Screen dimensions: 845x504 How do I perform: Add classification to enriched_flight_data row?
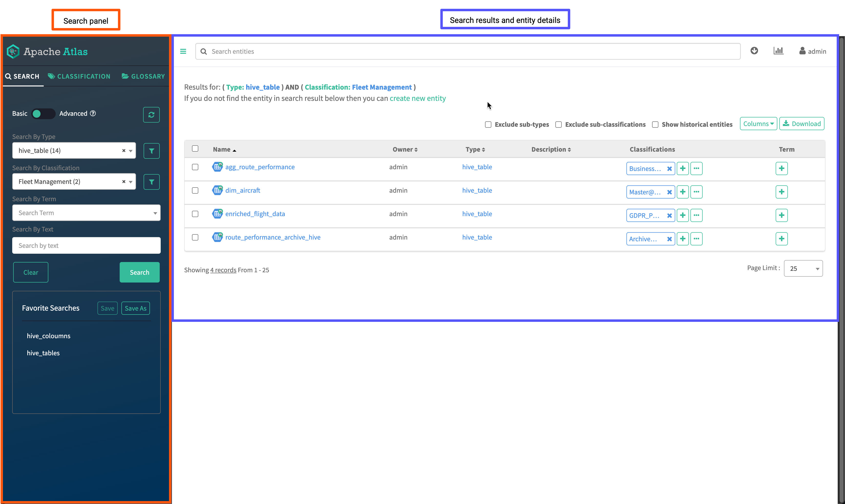[x=682, y=215]
